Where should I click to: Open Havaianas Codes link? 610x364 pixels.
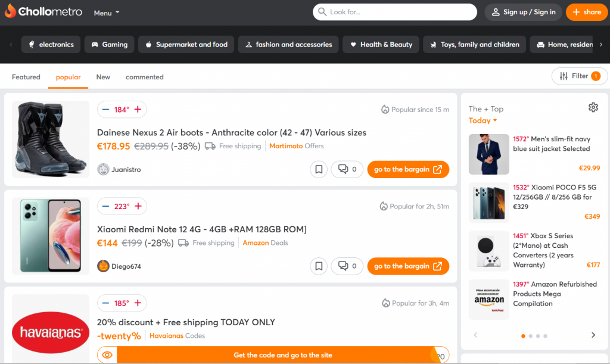177,336
